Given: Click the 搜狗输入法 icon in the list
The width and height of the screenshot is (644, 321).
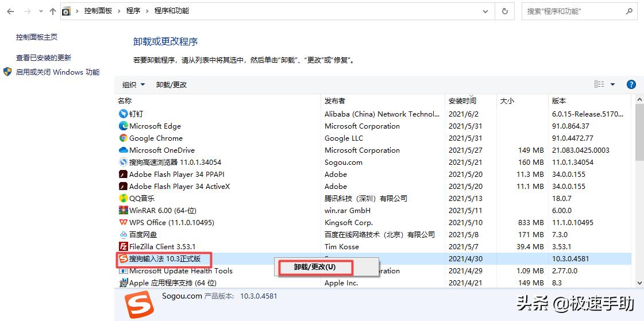Looking at the screenshot, I should (x=123, y=258).
